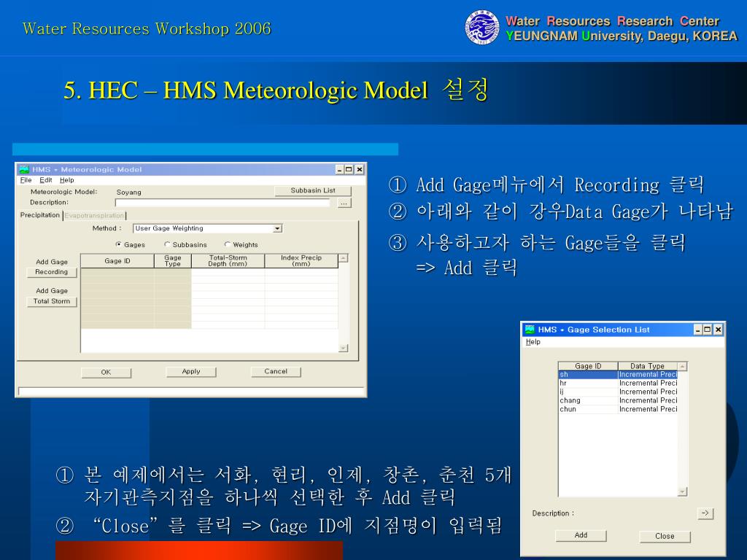Image resolution: width=747 pixels, height=560 pixels.
Task: Click scroll down arrow in Gage Selection List
Action: 683,492
